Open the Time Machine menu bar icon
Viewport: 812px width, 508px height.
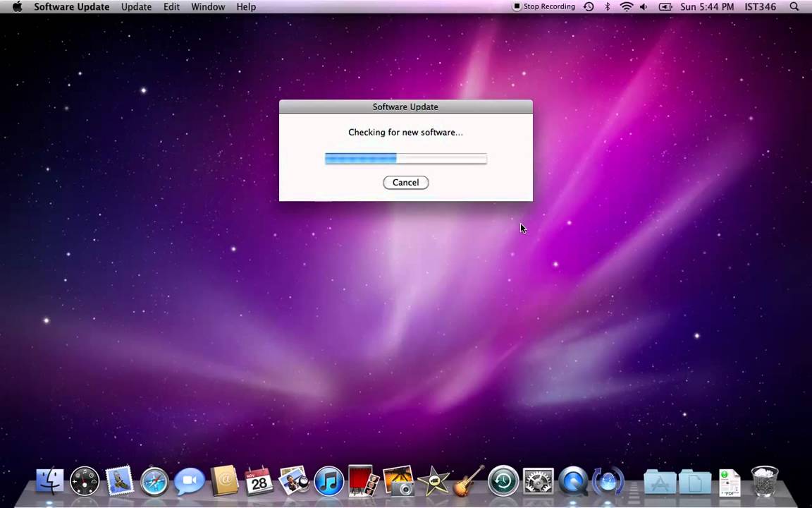point(589,7)
